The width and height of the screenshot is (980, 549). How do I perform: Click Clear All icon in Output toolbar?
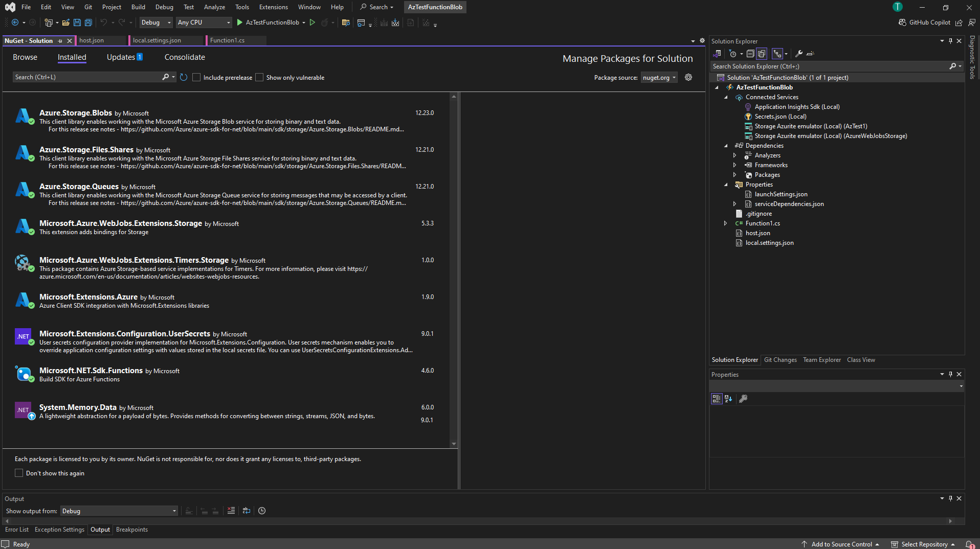pos(231,511)
